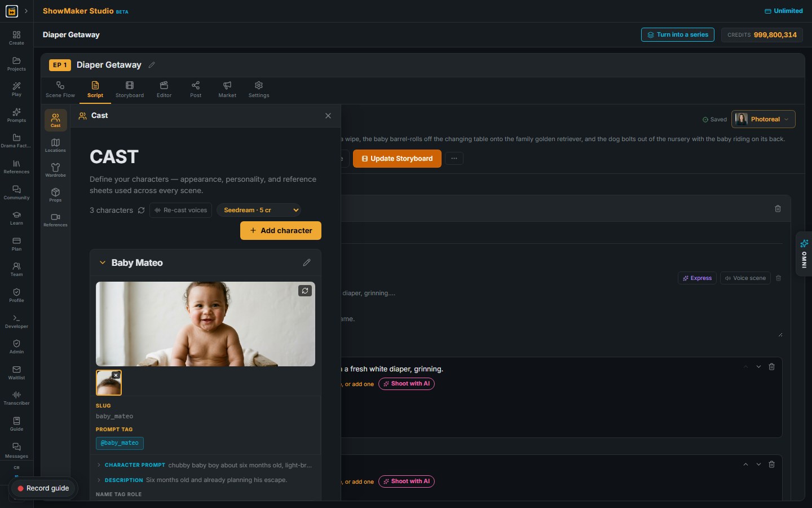Viewport: 812px width, 508px height.
Task: Click the @baby_mateo prompt tag
Action: coord(120,443)
